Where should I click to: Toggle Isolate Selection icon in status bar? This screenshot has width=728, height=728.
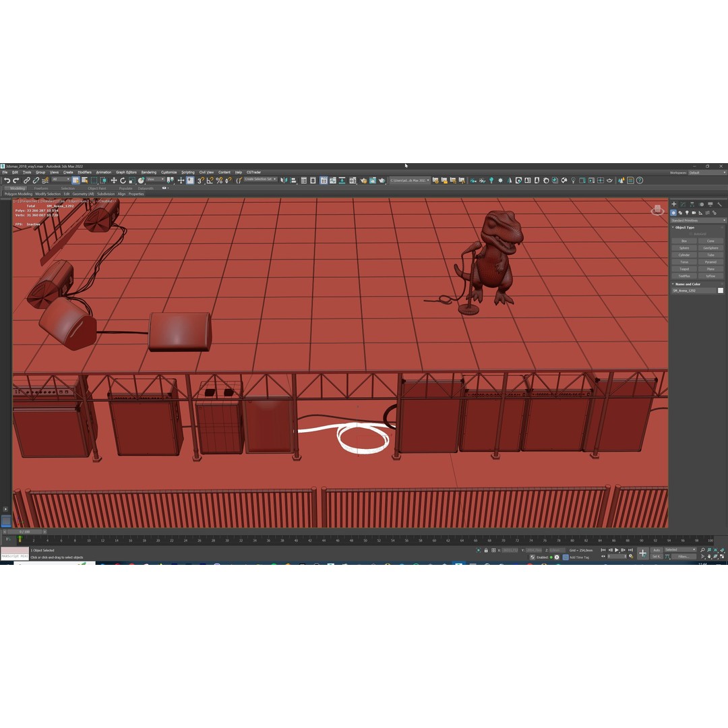pos(478,550)
